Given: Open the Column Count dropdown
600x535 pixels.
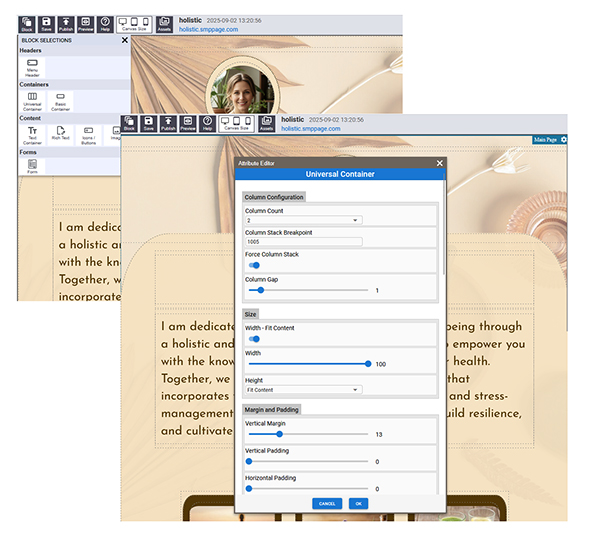Looking at the screenshot, I should tap(303, 220).
